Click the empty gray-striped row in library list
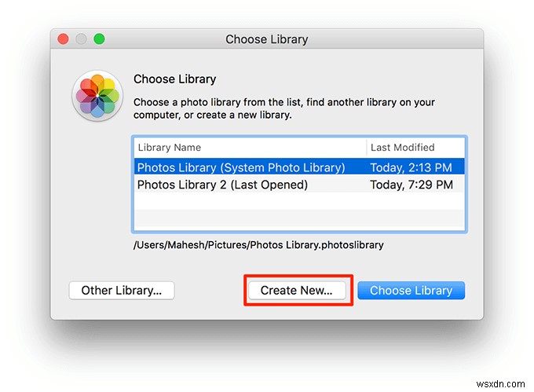Viewport: 534px width, 392px height. click(298, 202)
